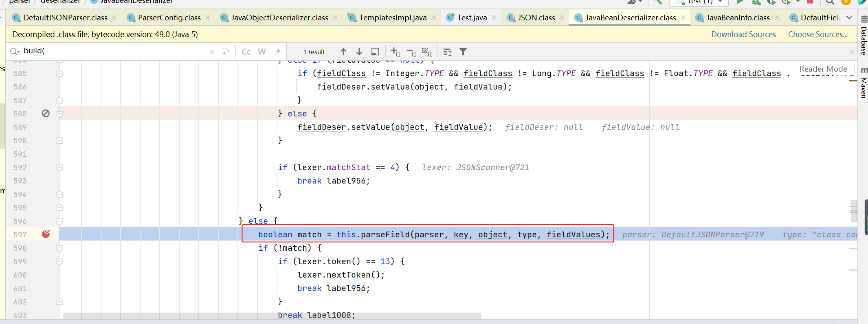The height and width of the screenshot is (324, 868).
Task: Open JavaBeanInfo.class tab
Action: coord(738,18)
